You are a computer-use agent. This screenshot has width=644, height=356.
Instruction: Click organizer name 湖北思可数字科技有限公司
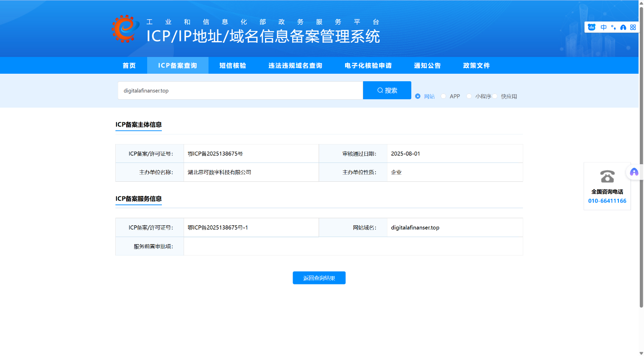tap(219, 172)
